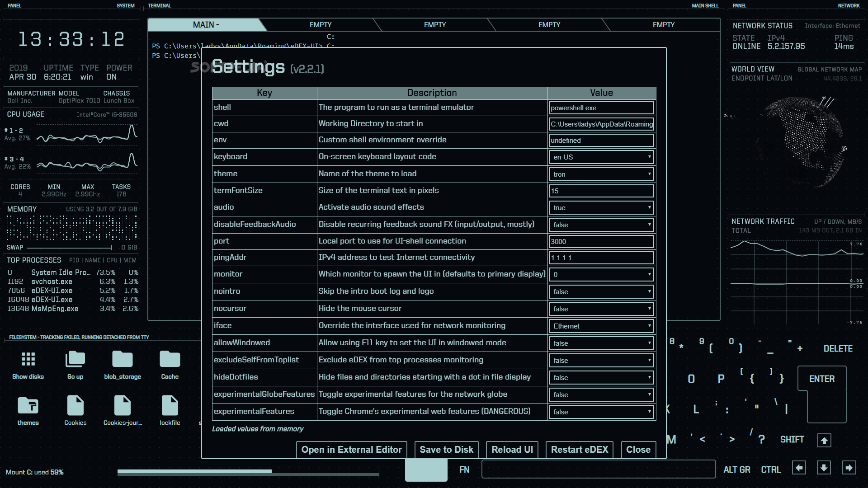The image size is (868, 488).
Task: Click the Key column header
Action: coord(264,93)
